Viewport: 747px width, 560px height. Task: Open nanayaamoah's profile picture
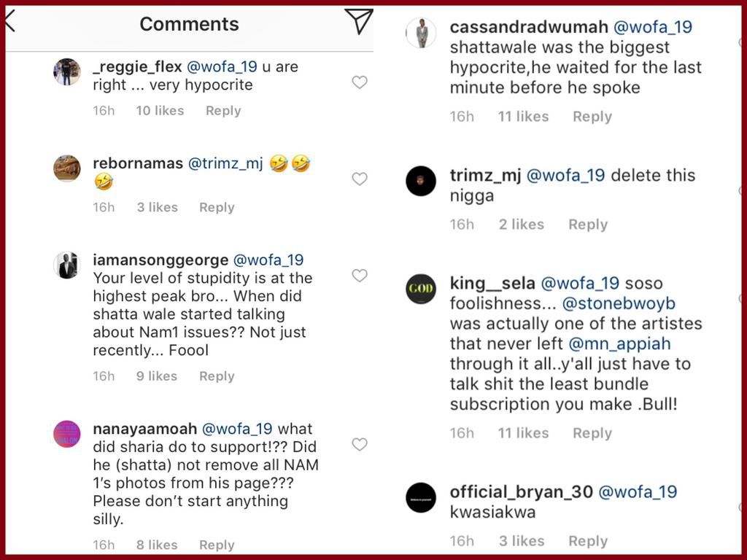66,435
